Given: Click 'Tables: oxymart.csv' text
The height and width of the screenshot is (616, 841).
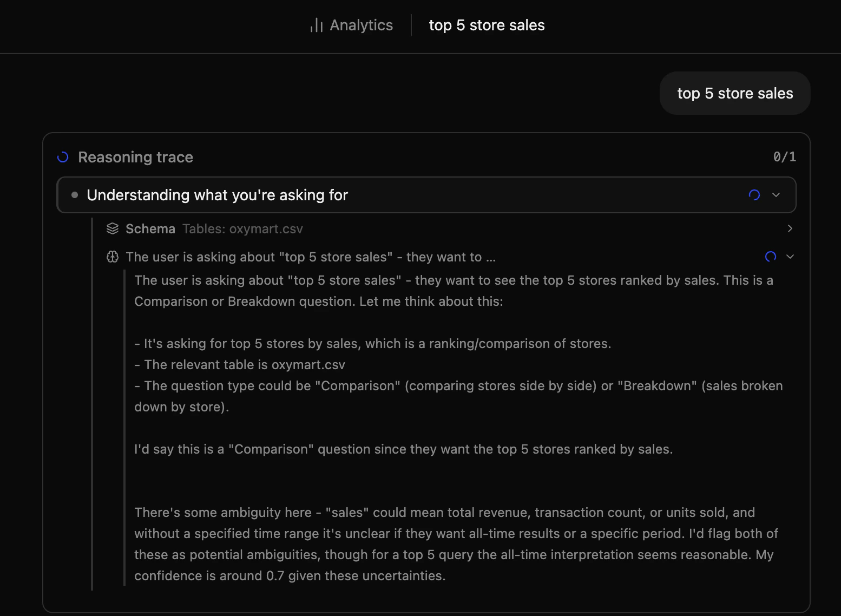Looking at the screenshot, I should point(242,229).
